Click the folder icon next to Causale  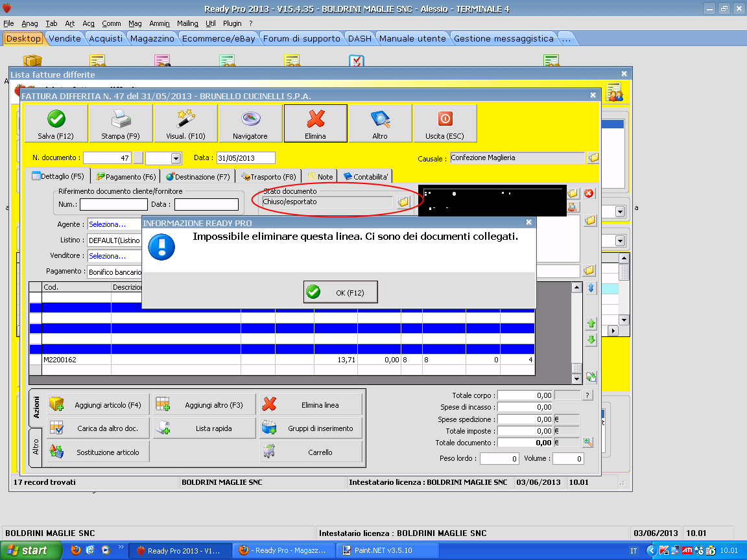click(x=593, y=157)
